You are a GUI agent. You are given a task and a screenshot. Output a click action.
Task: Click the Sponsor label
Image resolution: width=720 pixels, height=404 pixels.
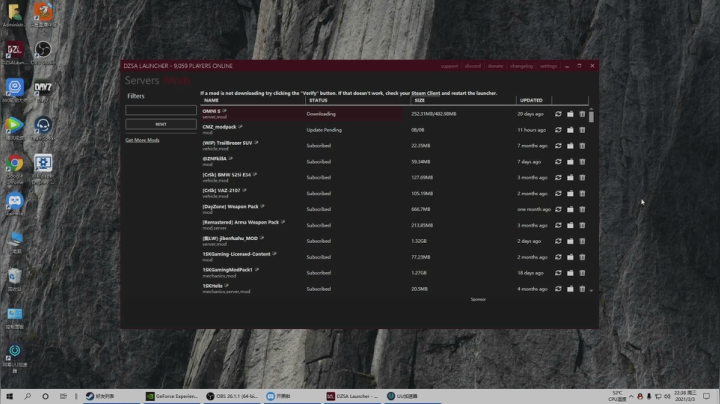[478, 299]
